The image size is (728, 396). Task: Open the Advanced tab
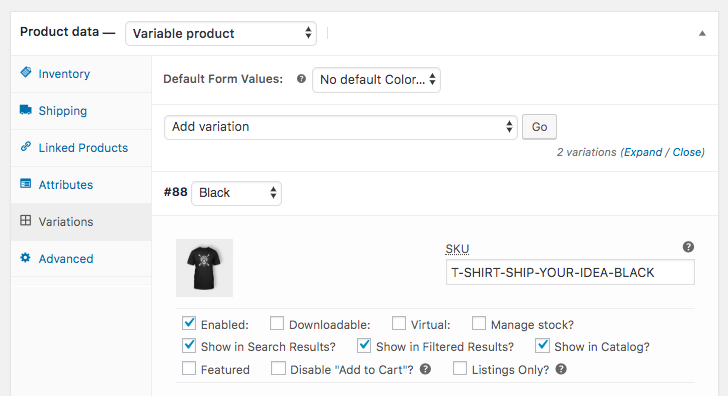tap(81, 259)
